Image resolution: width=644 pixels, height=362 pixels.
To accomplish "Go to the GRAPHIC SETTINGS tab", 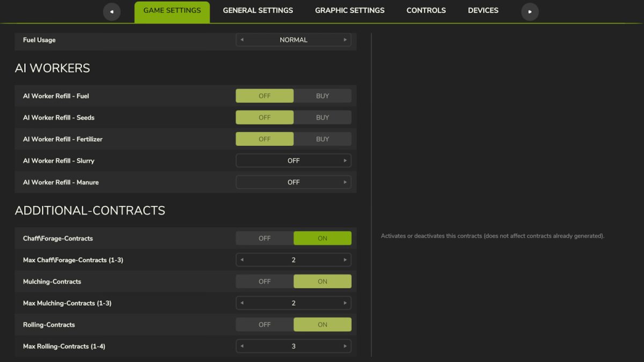I will point(349,10).
